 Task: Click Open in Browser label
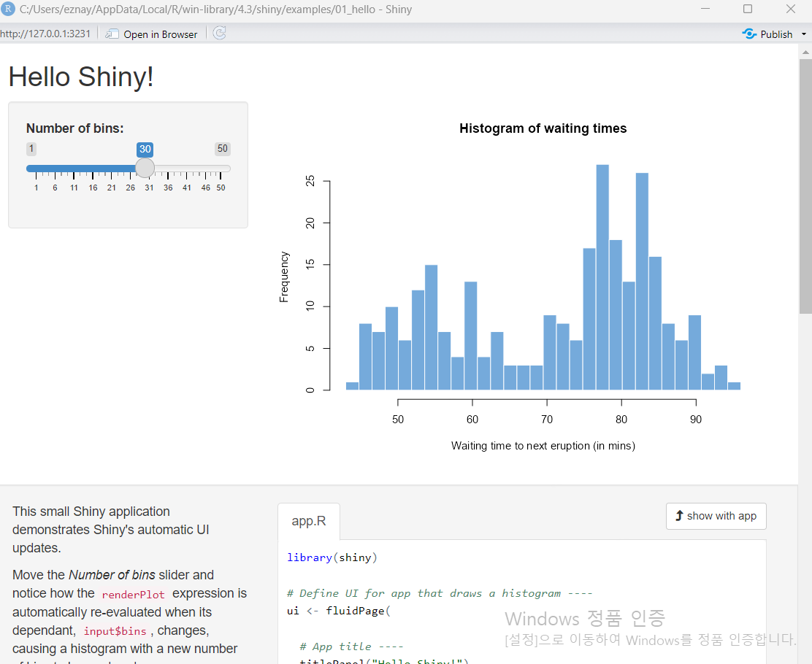click(x=161, y=34)
